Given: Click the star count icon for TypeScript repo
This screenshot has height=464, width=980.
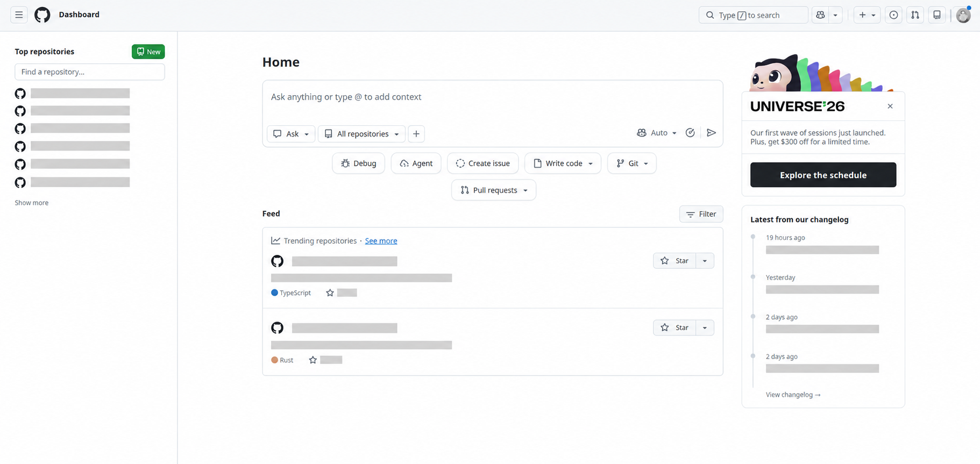Looking at the screenshot, I should [x=330, y=293].
